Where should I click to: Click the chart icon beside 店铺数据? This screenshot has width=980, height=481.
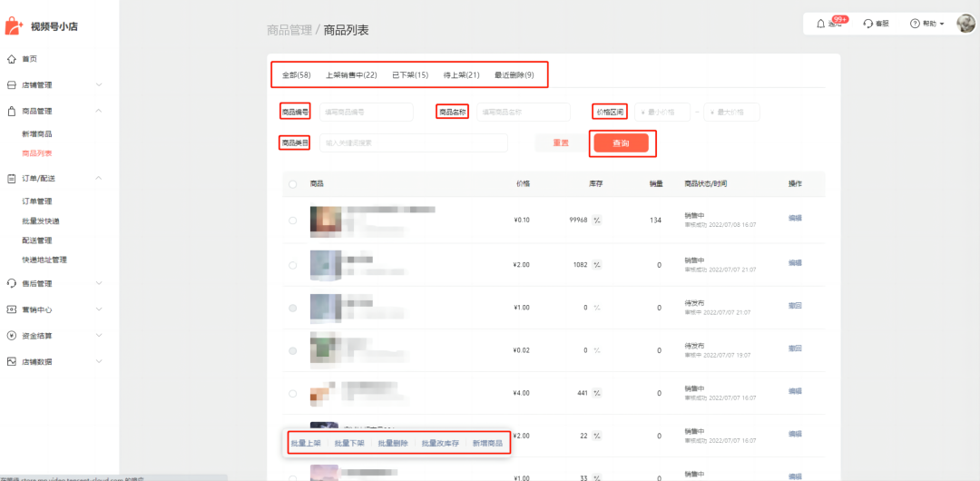click(11, 361)
